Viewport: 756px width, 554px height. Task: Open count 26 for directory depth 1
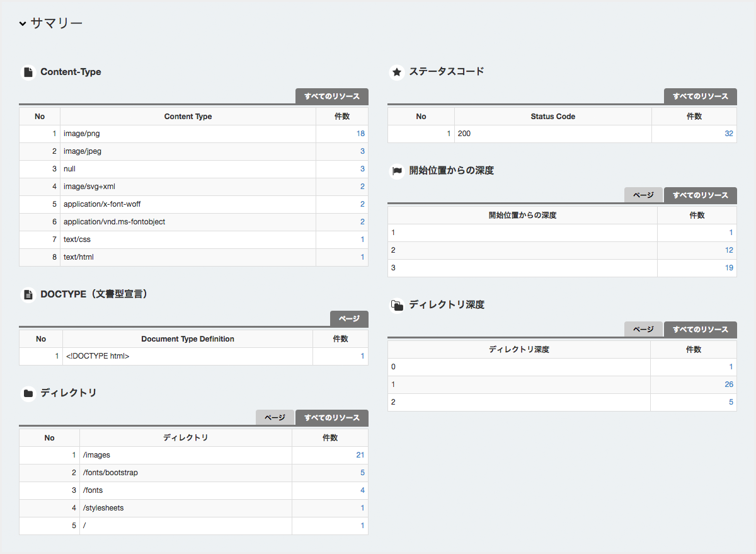click(729, 384)
